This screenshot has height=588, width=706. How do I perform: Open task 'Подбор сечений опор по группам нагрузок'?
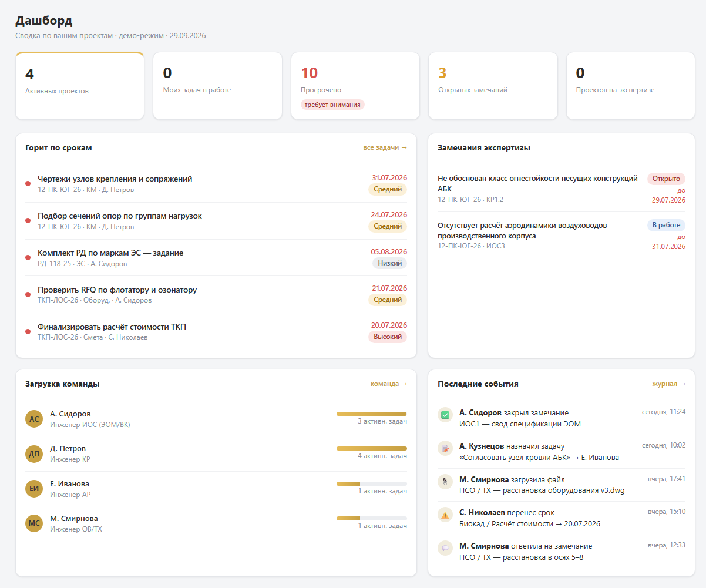(120, 216)
